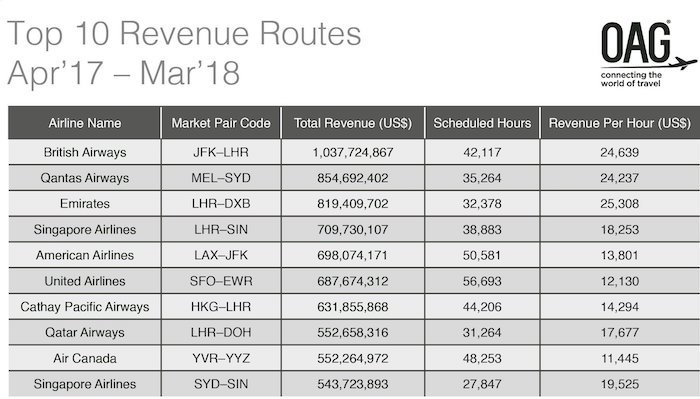Select the Market Pair Code header
This screenshot has width=700, height=399.
[x=221, y=123]
